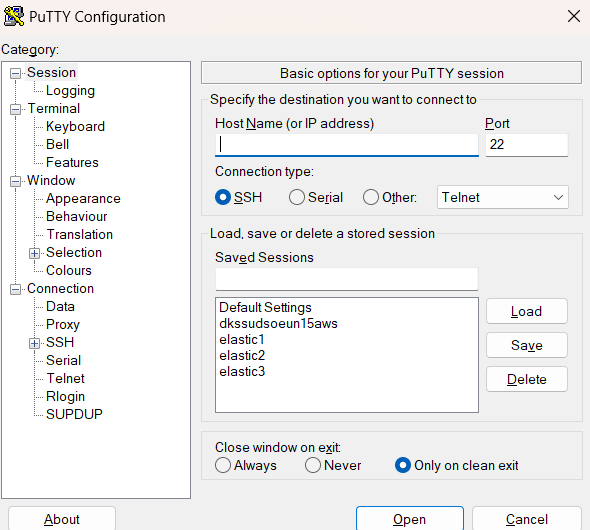Close the PuTTY Configuration window
590x530 pixels.
(573, 16)
